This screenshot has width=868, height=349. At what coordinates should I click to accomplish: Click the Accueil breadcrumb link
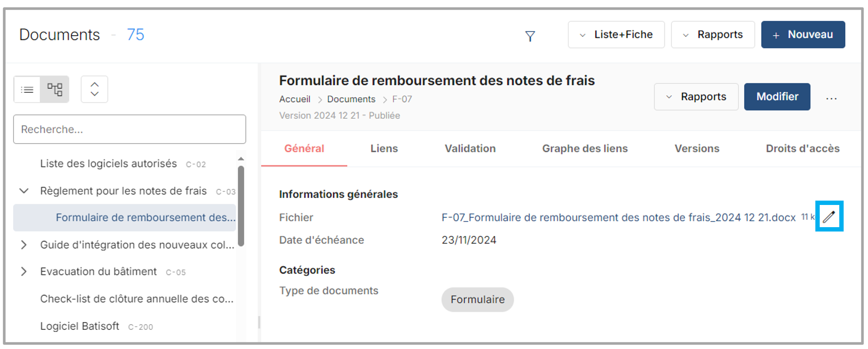pyautogui.click(x=295, y=99)
